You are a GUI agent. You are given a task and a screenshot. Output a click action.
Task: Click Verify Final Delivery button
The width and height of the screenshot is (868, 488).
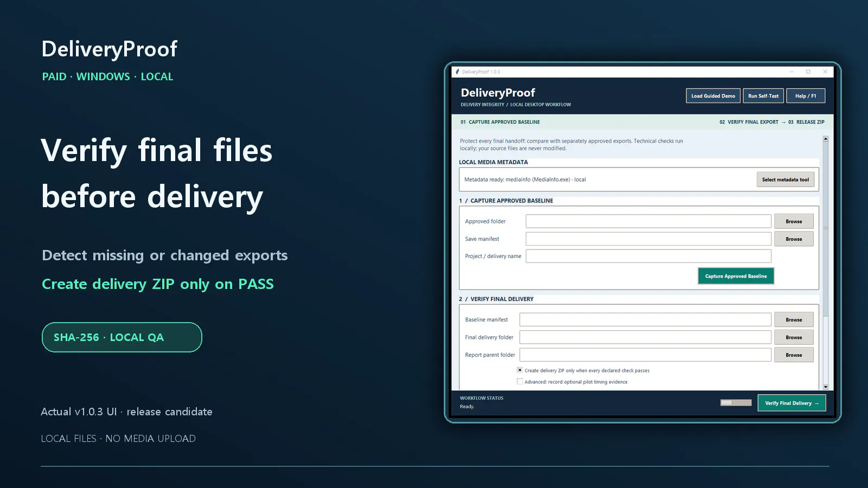coord(792,403)
